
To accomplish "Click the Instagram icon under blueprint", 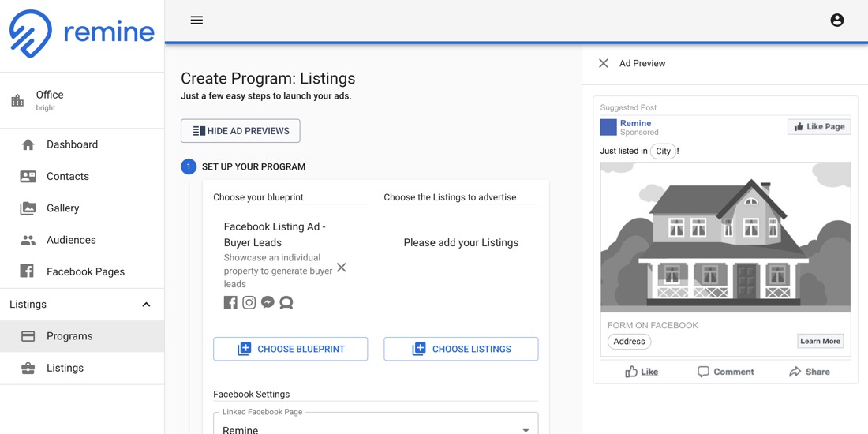I will (x=249, y=303).
